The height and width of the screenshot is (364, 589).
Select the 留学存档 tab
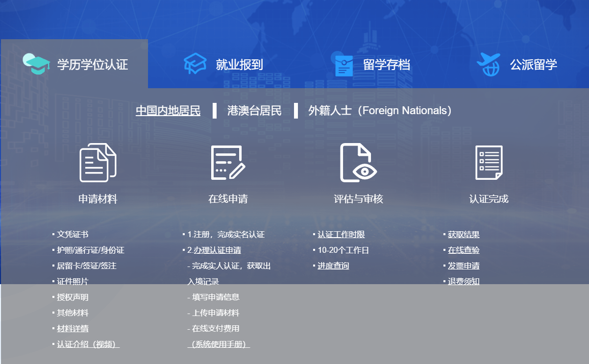tap(386, 65)
